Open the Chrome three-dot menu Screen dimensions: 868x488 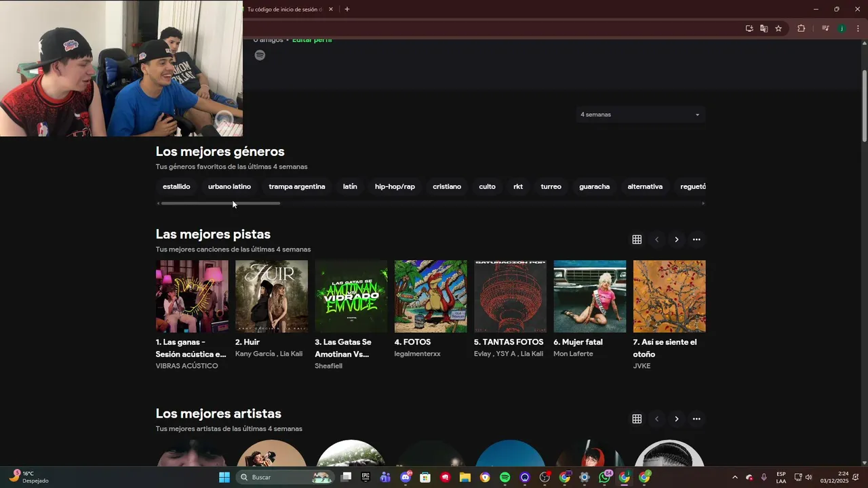[x=858, y=28]
